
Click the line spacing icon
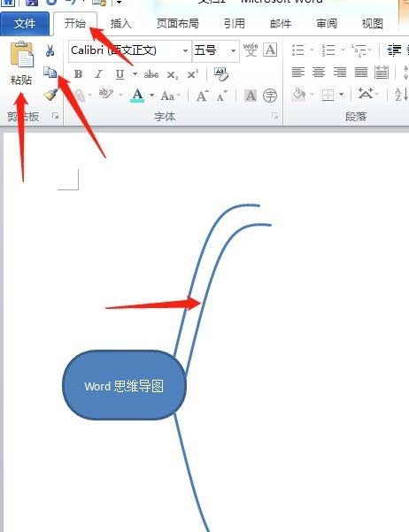(405, 73)
